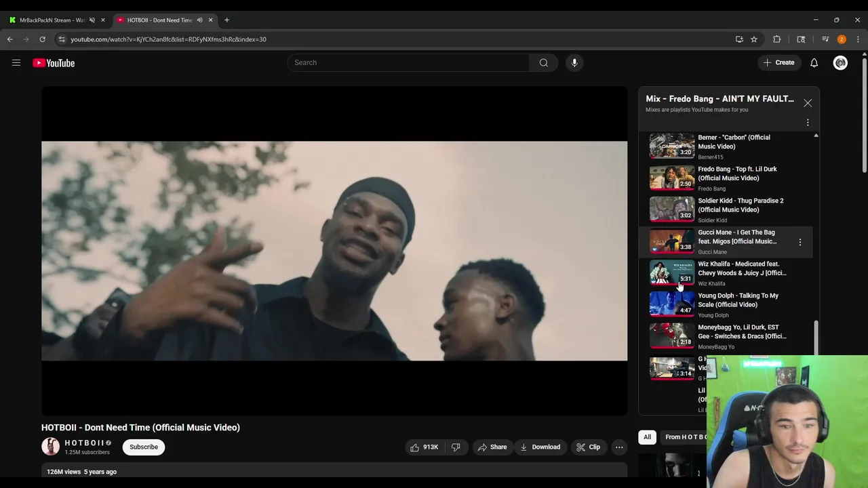868x488 pixels.
Task: Install app icon in the address bar
Action: tap(739, 39)
